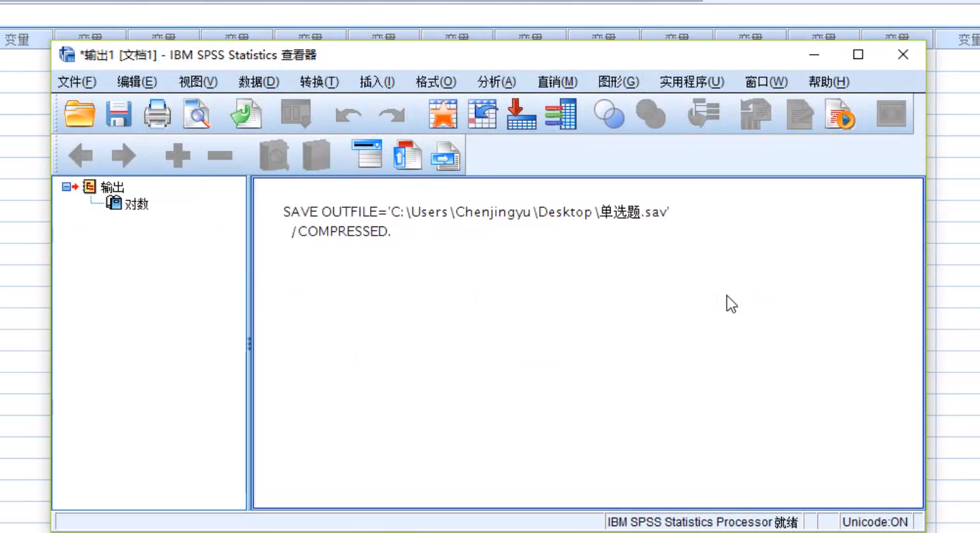
Task: Insert a heading using the toolbar icon
Action: [367, 154]
